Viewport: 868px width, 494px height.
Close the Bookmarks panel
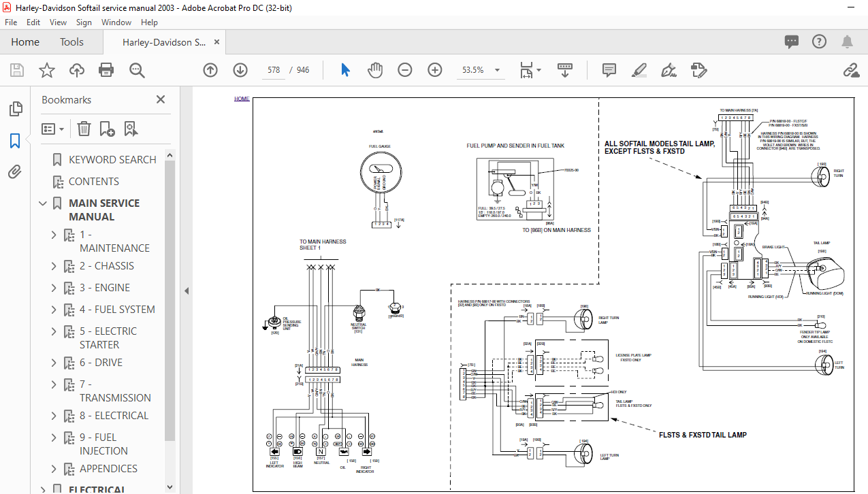tap(161, 99)
